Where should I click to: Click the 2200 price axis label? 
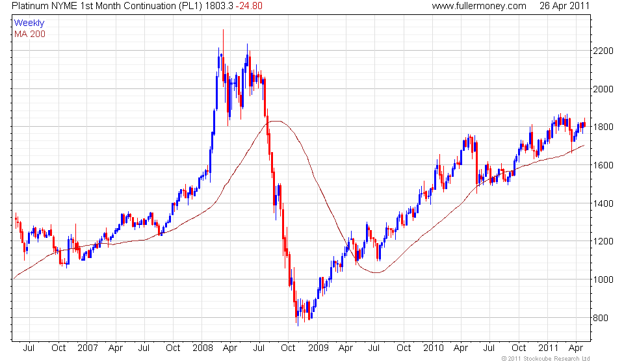pyautogui.click(x=603, y=51)
